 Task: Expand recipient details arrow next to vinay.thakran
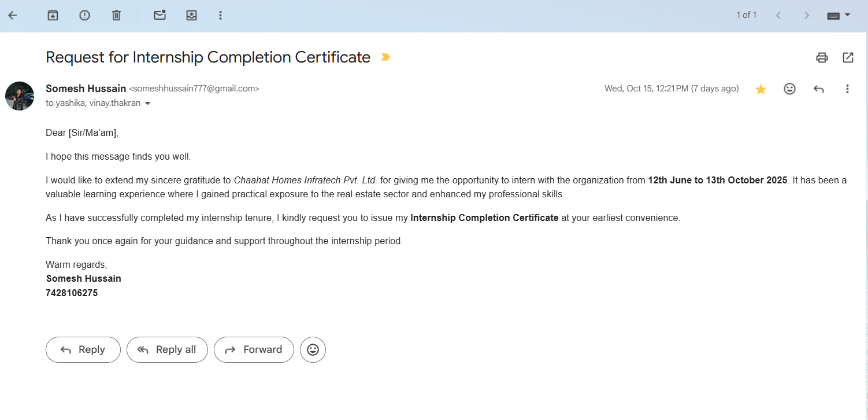coord(148,104)
